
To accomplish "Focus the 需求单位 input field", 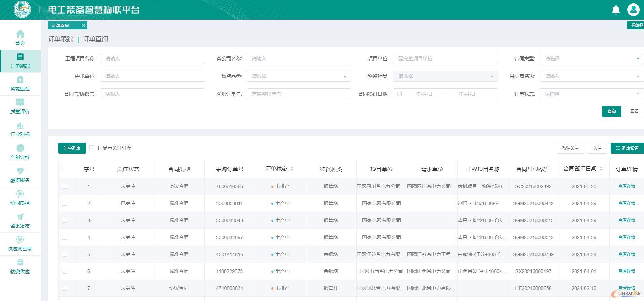I will [152, 76].
